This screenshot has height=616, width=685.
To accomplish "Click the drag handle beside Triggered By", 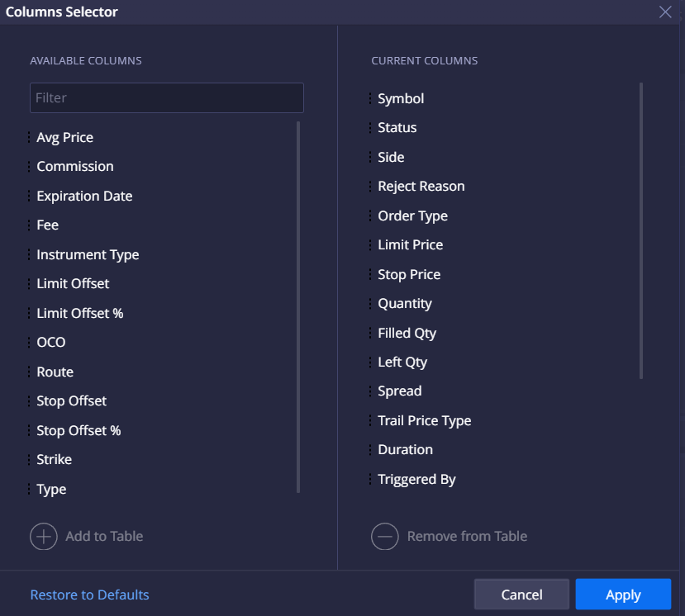I will point(370,480).
